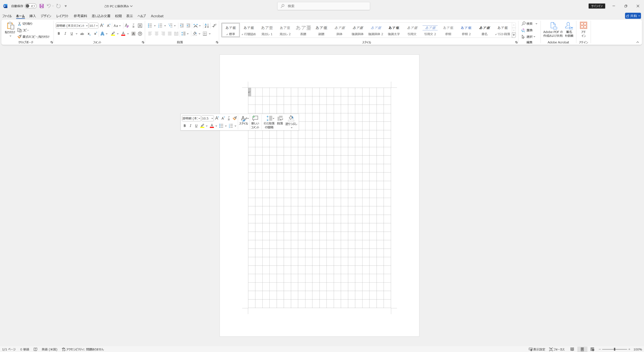Screen dimensions: 644x352
Task: Click the Clear All Formatting icon
Action: 127,26
